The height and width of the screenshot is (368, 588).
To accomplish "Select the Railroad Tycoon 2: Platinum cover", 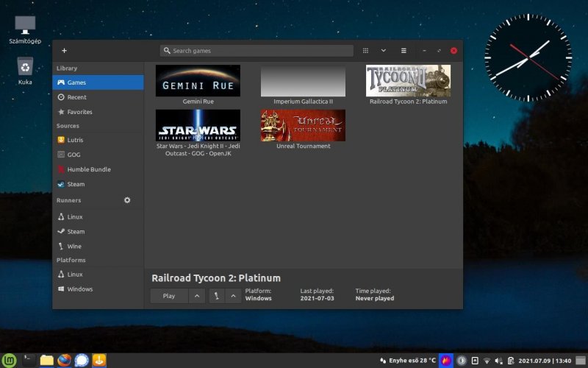I will (x=409, y=81).
